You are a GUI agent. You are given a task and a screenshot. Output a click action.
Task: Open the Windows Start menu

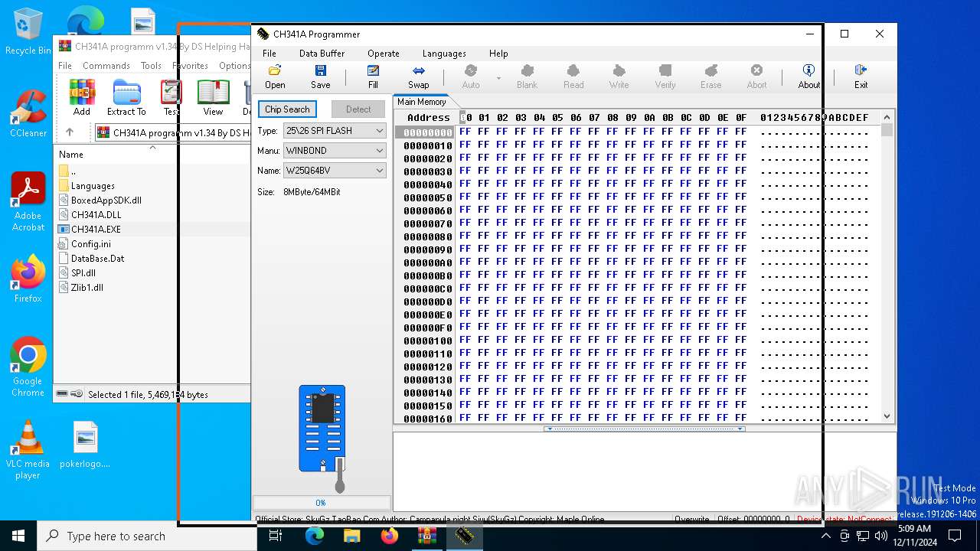pyautogui.click(x=18, y=536)
